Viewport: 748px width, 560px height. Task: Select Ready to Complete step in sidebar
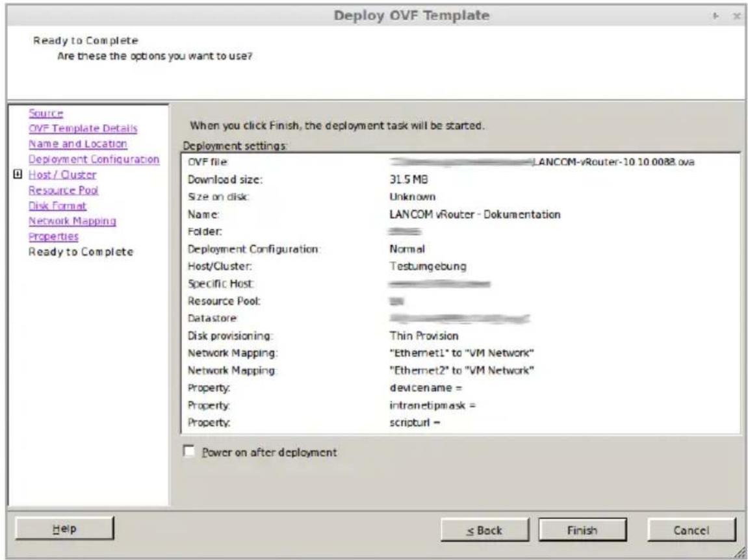(x=81, y=252)
